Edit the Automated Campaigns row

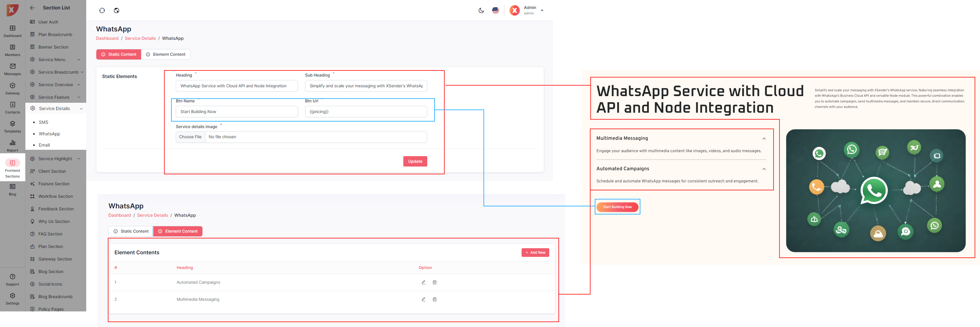[424, 283]
